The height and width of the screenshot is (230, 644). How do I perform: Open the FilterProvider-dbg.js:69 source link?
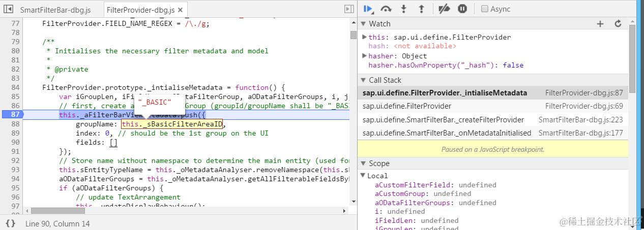584,106
